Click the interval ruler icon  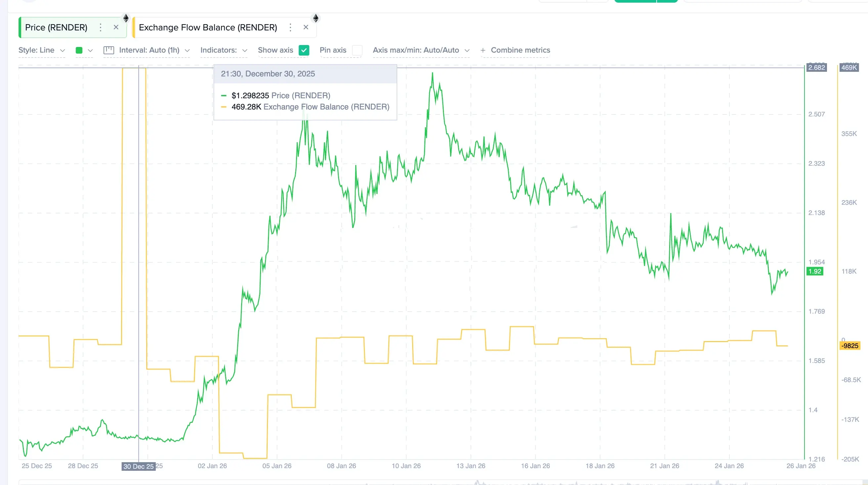(x=109, y=50)
